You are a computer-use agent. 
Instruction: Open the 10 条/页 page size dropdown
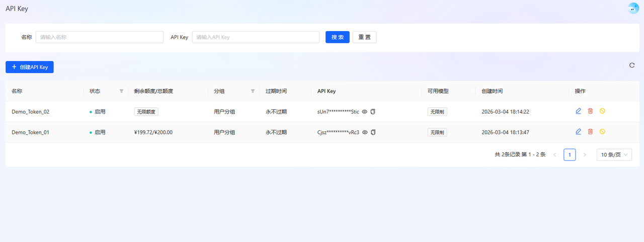(x=614, y=154)
